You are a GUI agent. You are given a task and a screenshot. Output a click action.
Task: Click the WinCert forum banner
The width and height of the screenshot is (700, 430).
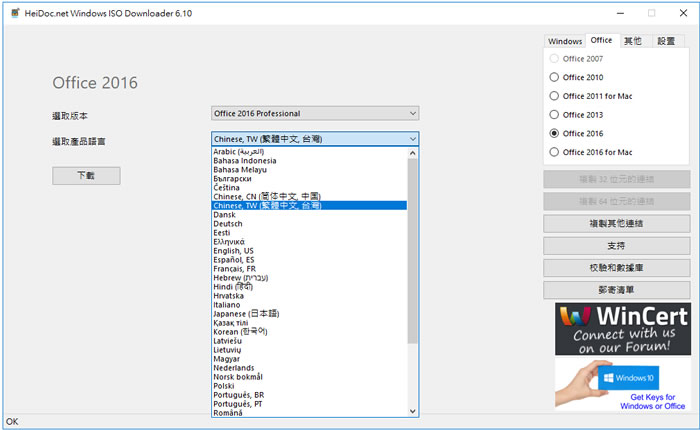pyautogui.click(x=623, y=329)
